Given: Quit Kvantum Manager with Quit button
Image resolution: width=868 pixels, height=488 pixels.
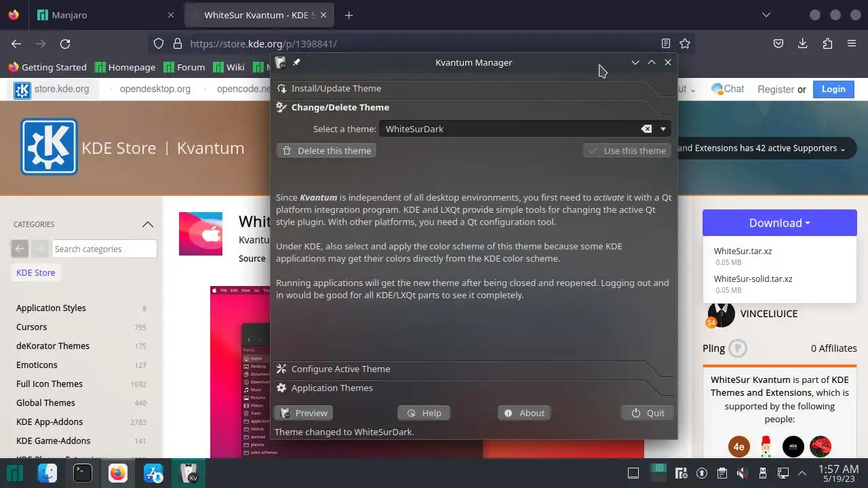Looking at the screenshot, I should click(648, 413).
